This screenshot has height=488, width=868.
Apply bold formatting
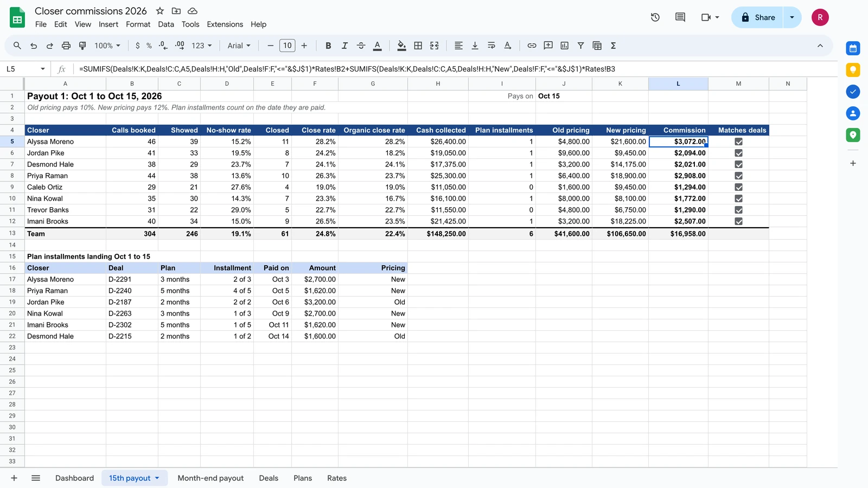[x=328, y=46]
